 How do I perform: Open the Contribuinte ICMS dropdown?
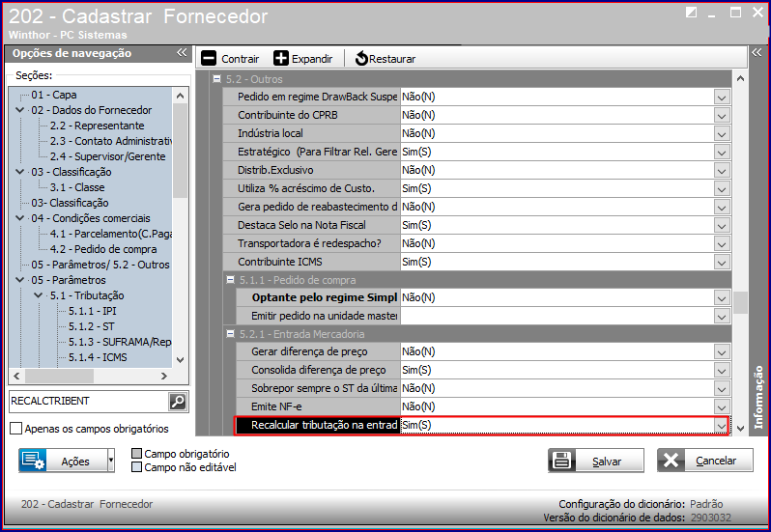(x=722, y=263)
